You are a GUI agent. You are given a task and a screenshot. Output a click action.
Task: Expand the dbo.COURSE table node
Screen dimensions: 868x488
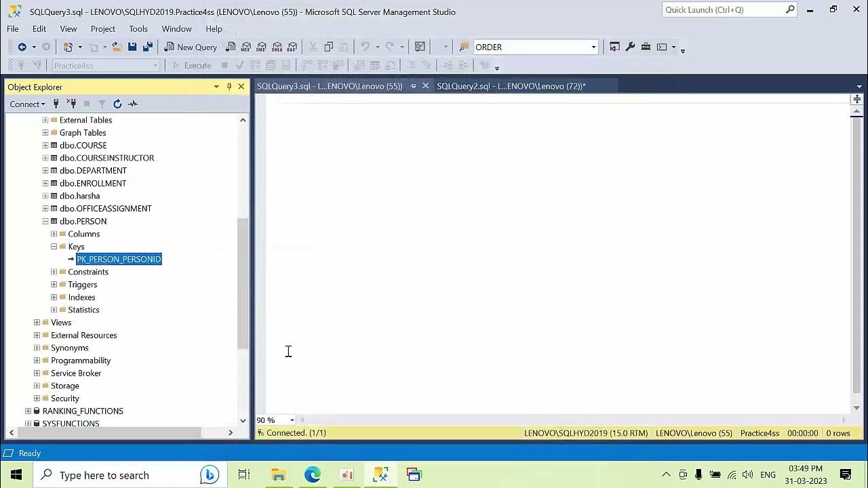45,145
